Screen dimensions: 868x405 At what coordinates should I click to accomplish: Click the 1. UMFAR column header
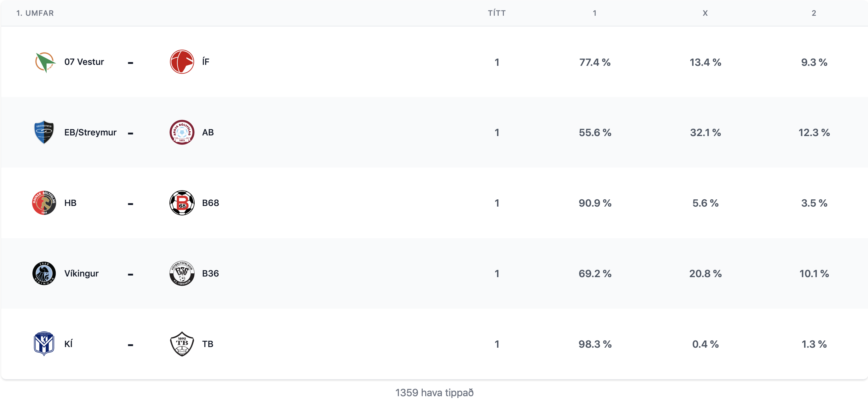pos(35,13)
